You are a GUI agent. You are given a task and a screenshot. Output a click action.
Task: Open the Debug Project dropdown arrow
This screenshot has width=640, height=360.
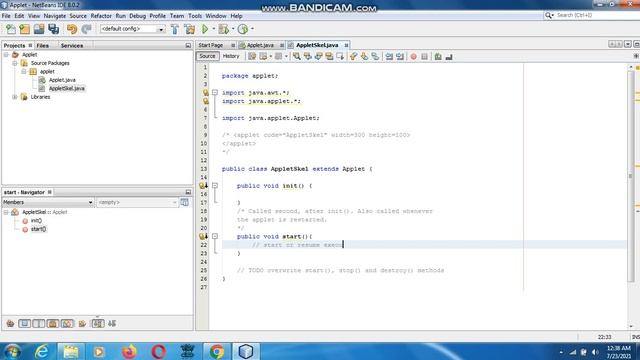[x=233, y=29]
